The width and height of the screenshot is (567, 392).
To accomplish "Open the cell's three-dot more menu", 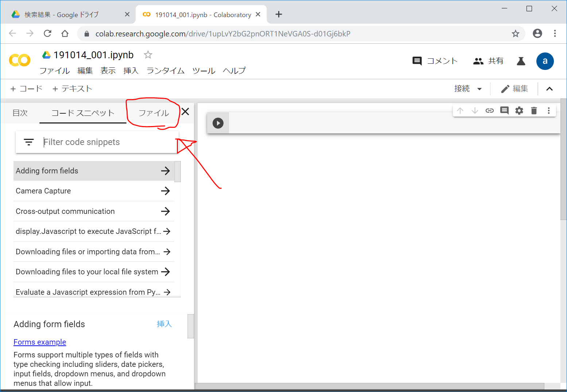I will click(548, 111).
